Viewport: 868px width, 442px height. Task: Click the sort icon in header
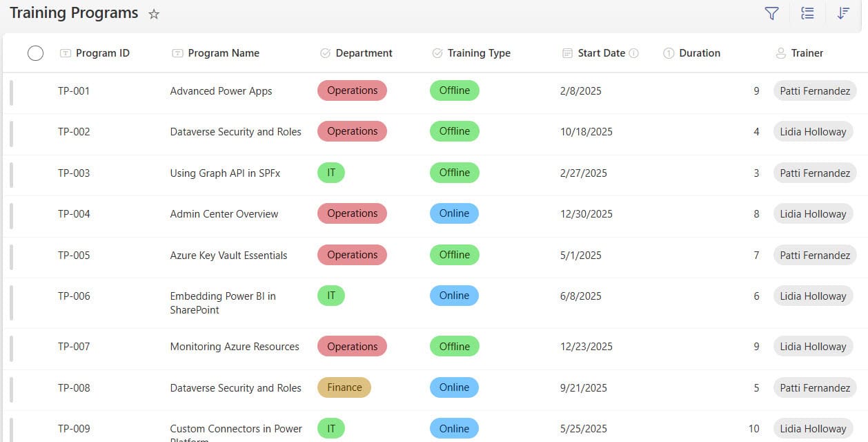[842, 13]
